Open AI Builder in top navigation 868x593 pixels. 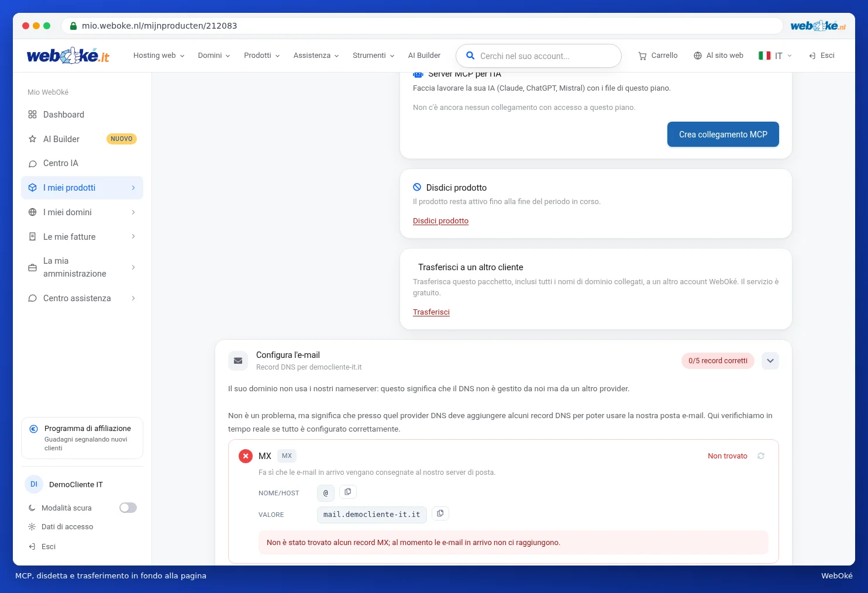pos(424,56)
